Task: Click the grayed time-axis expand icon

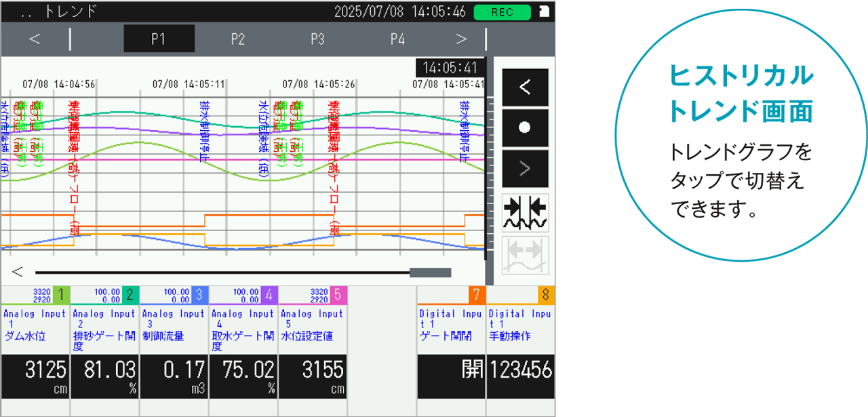Action: (x=524, y=256)
